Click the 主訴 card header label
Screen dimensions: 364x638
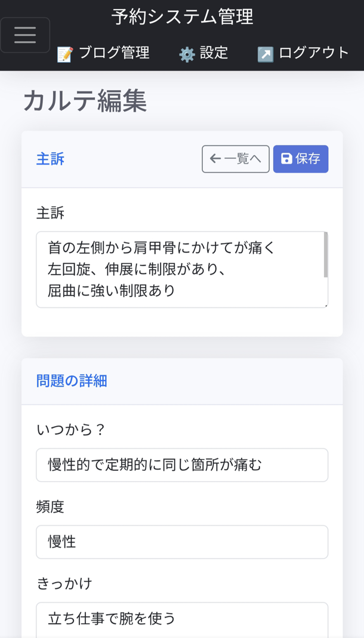coord(50,159)
